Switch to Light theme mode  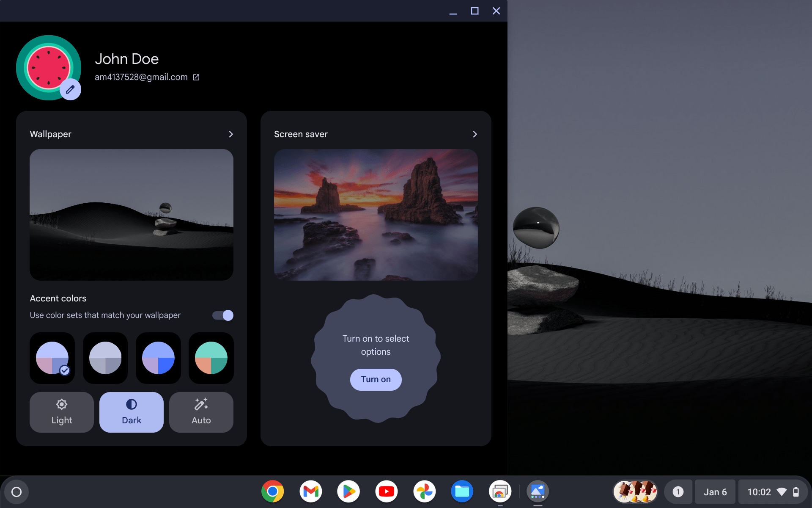(x=62, y=412)
